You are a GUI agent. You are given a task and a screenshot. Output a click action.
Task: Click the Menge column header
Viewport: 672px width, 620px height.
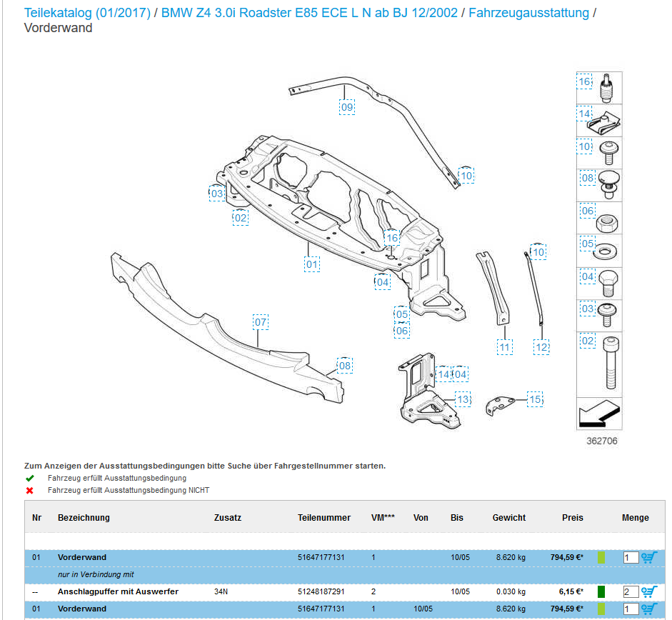pos(635,518)
